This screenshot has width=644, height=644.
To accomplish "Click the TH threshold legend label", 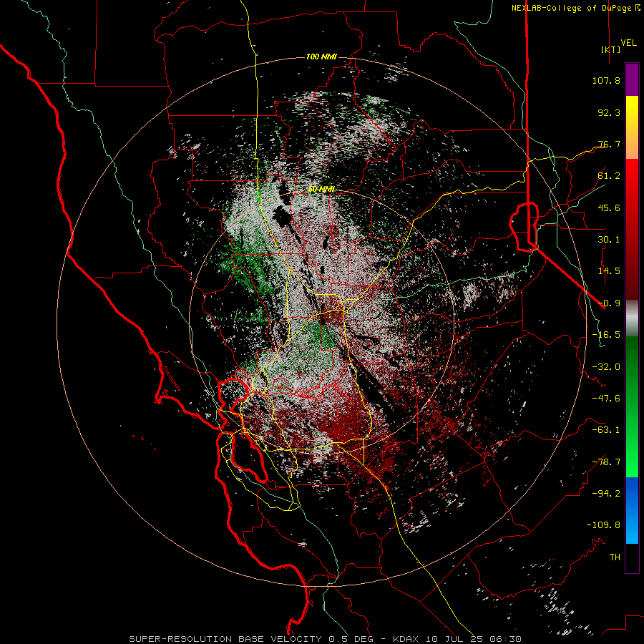I will point(615,557).
